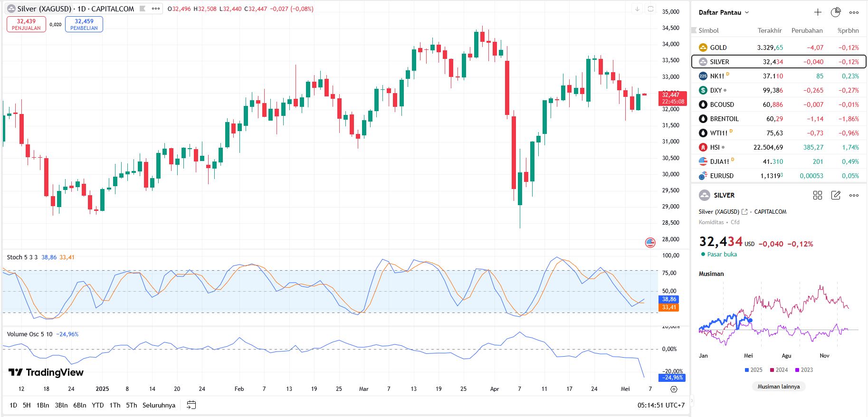Click the US flag events icon on chart
The image size is (868, 417).
pos(650,243)
